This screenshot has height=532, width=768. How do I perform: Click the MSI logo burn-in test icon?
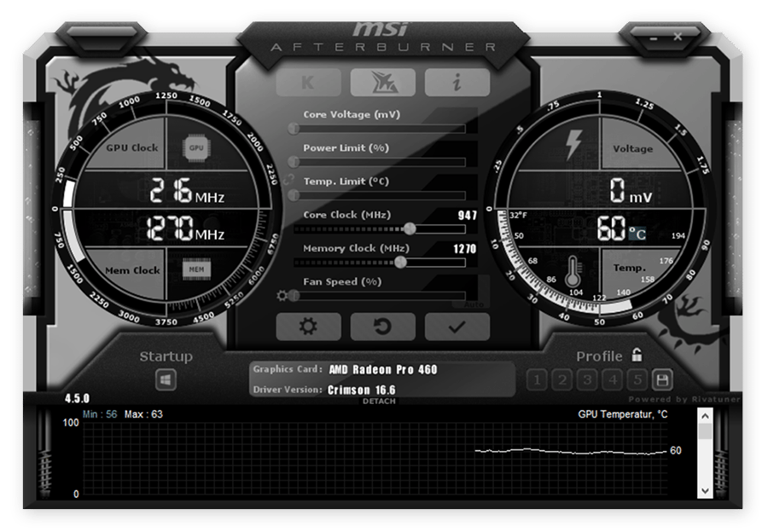382,82
